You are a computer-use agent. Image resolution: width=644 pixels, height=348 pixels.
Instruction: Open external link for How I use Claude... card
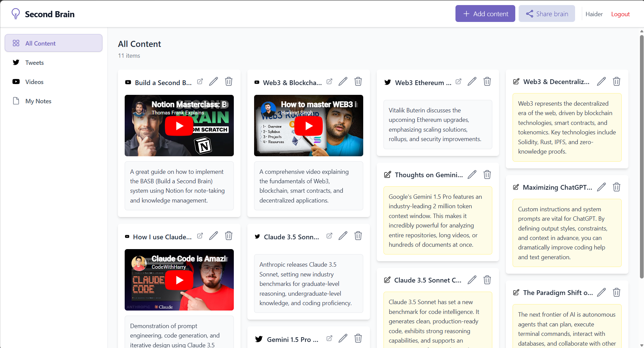click(200, 236)
